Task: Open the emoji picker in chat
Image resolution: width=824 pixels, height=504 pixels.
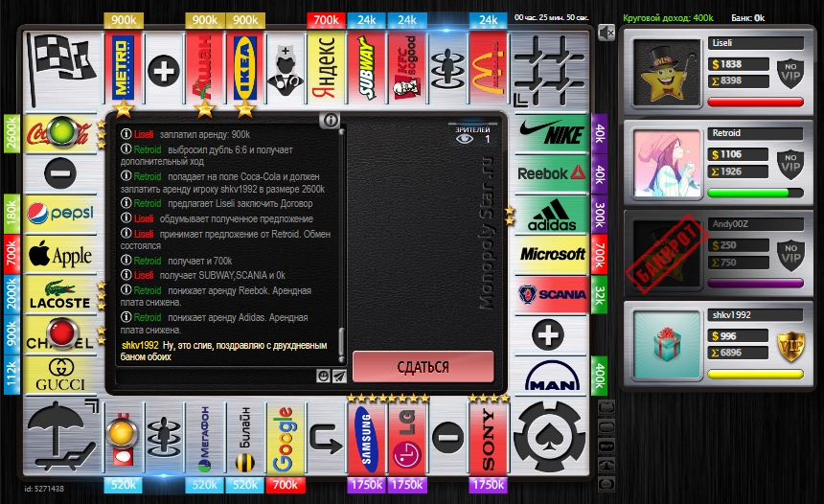Action: [x=324, y=377]
